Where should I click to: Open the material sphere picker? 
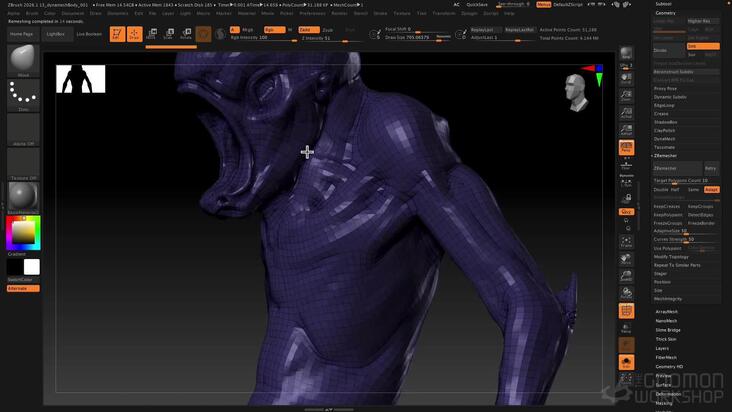[23, 196]
